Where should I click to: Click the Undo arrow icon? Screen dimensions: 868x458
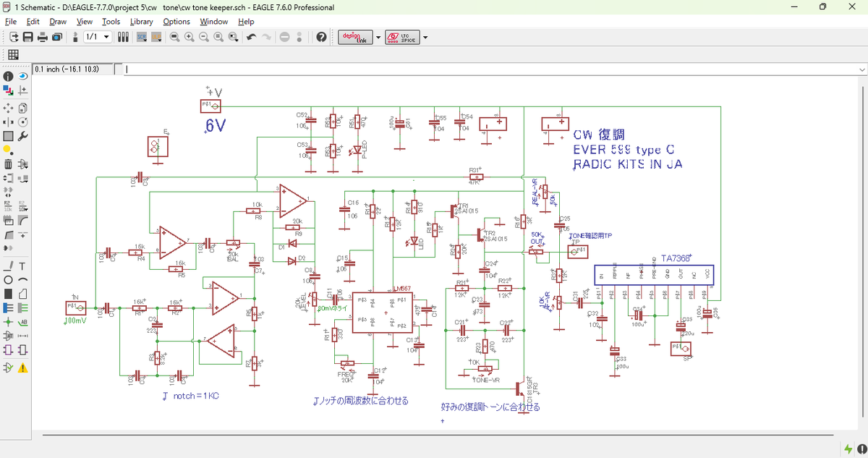coord(251,37)
